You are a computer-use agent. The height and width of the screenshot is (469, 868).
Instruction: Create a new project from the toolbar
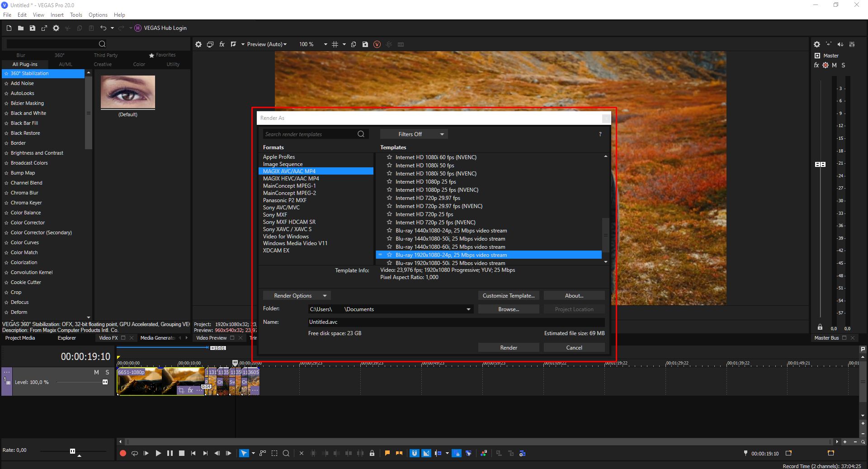tap(9, 28)
